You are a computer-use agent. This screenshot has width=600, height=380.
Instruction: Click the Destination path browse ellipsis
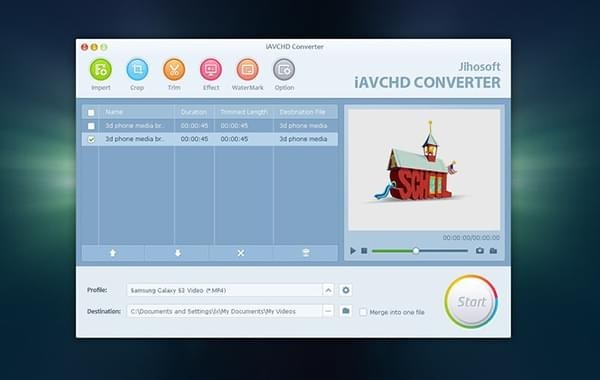point(328,311)
